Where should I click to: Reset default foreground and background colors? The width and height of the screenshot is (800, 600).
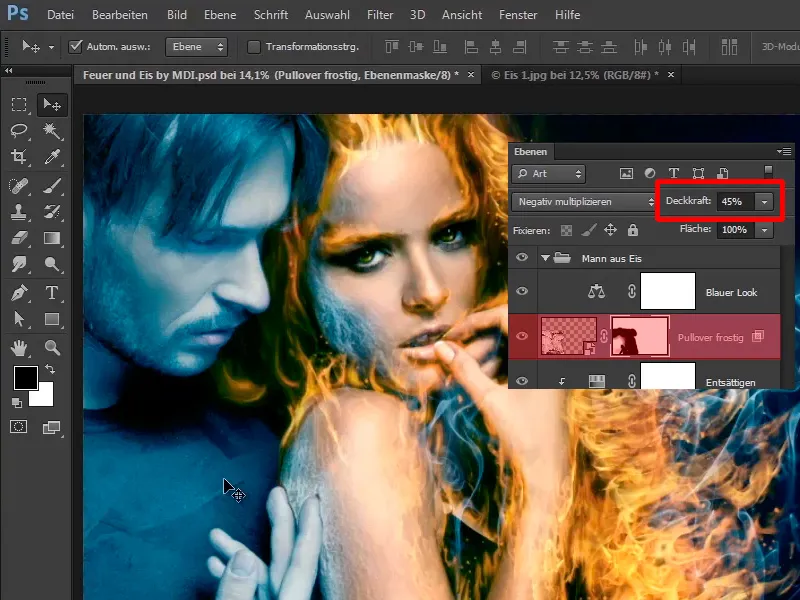[x=17, y=403]
